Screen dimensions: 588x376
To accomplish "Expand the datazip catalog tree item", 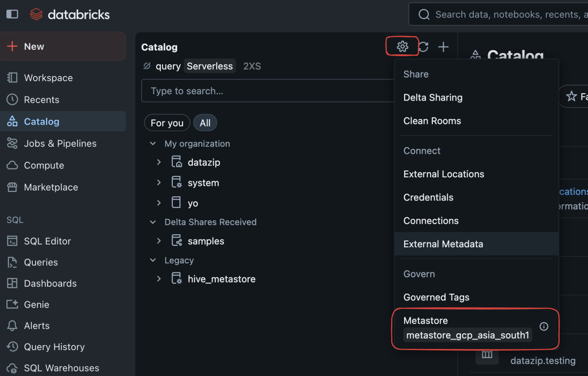I will click(x=159, y=162).
